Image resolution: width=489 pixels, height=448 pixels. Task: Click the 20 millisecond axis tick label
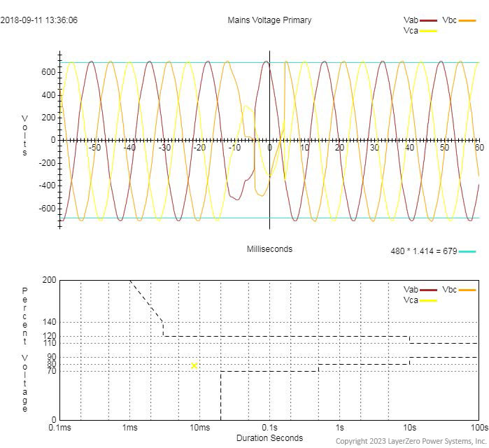[x=339, y=148]
